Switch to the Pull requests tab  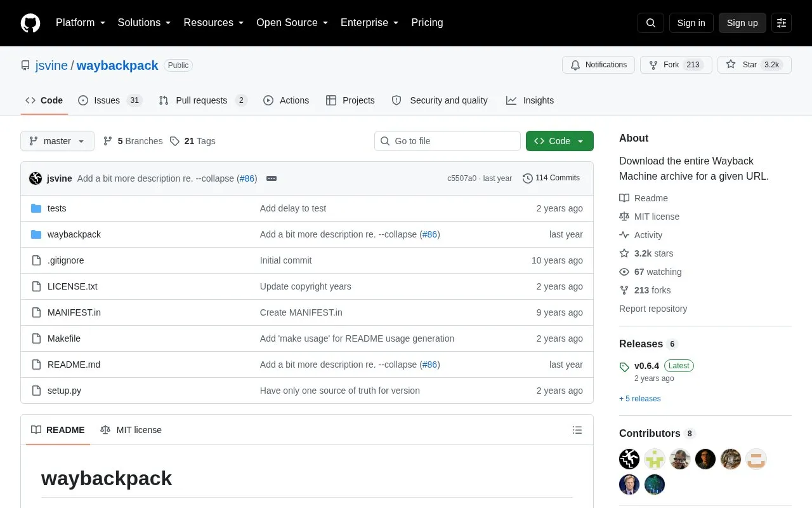(203, 100)
